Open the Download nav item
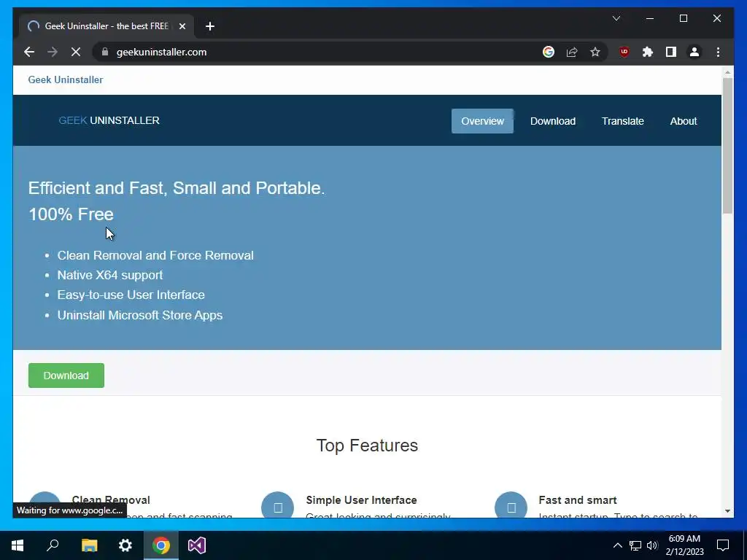747x560 pixels. pos(553,121)
